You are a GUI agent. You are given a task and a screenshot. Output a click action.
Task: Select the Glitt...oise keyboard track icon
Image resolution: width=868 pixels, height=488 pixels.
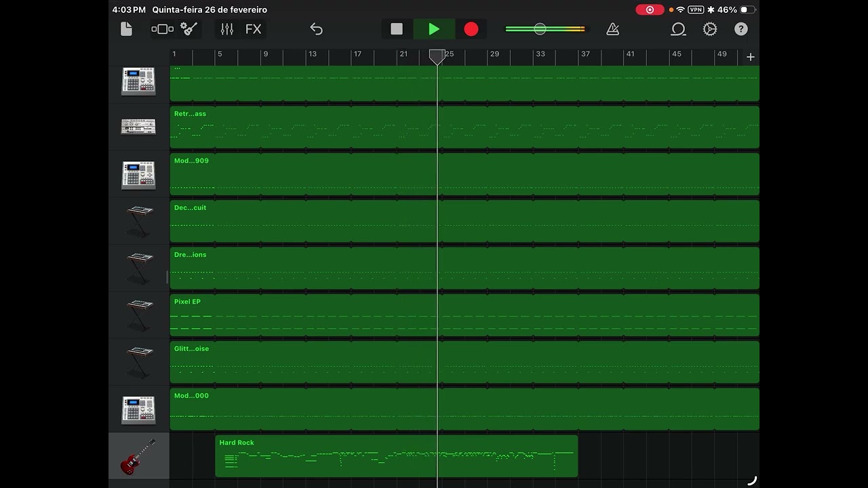click(139, 362)
